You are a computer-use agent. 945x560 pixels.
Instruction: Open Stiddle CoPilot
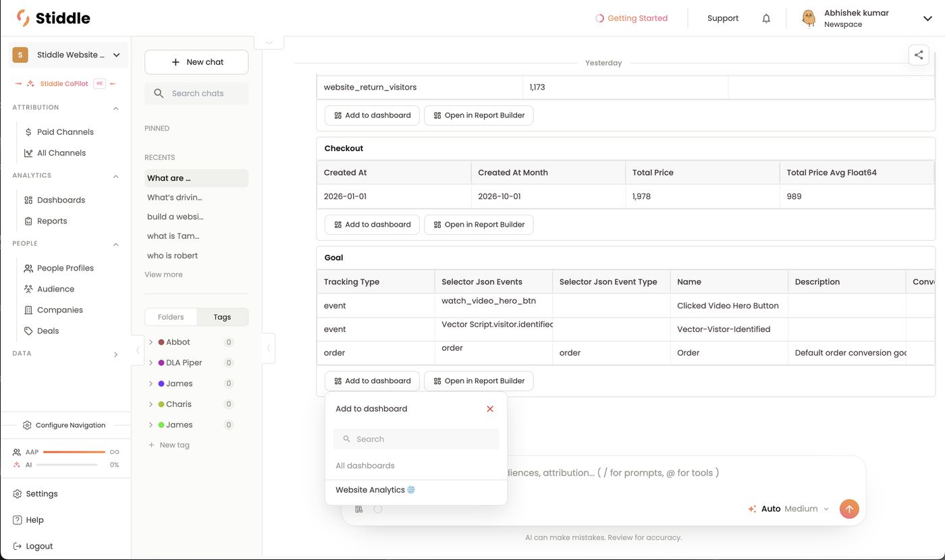[65, 84]
